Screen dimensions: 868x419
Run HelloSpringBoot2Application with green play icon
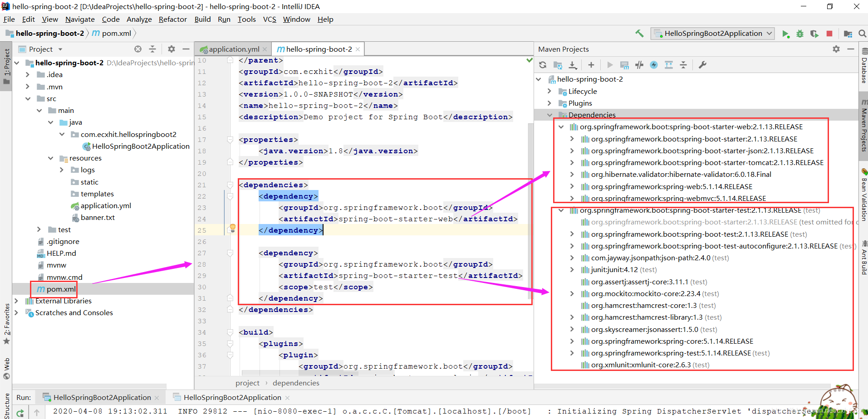pos(785,34)
